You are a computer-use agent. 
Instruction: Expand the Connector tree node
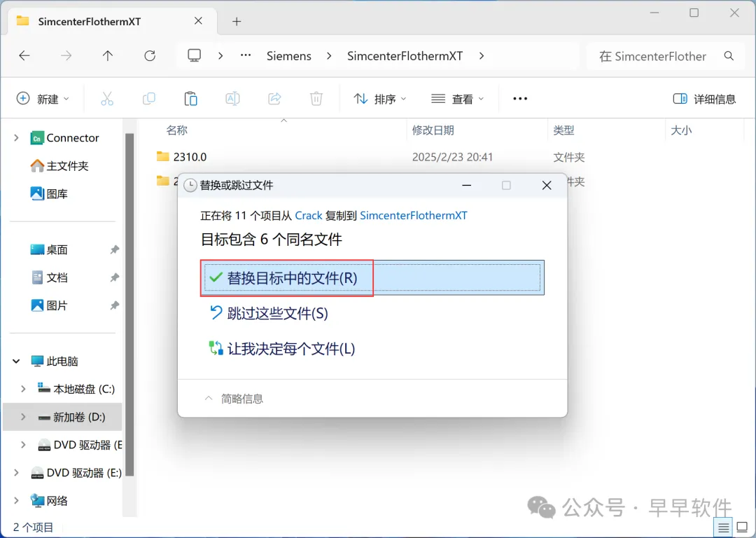(16, 138)
